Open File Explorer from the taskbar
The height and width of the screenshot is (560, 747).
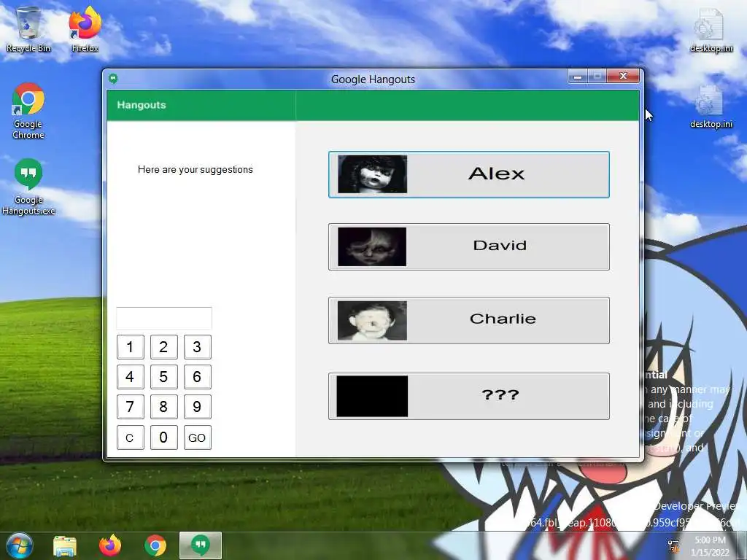click(x=65, y=545)
